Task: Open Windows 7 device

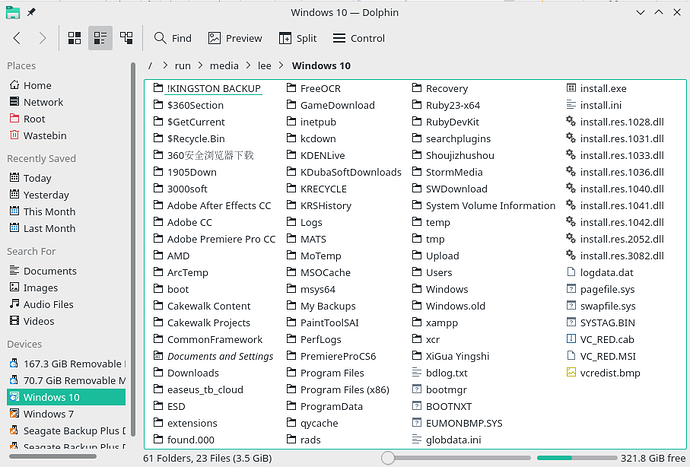Action: (x=66, y=414)
